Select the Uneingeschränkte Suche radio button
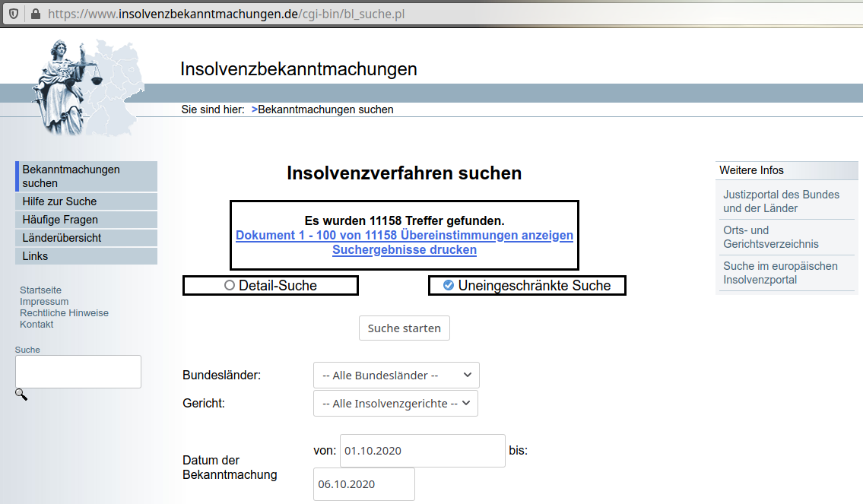863x504 pixels. coord(449,286)
